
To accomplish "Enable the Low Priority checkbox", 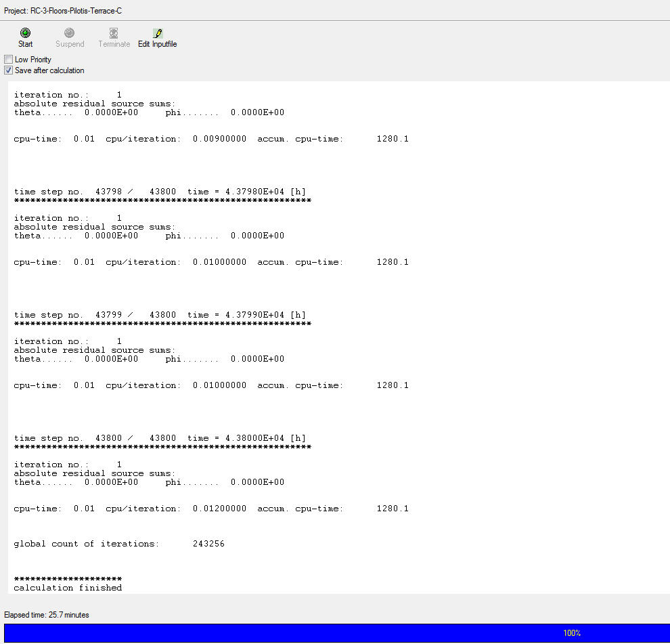I will click(8, 60).
